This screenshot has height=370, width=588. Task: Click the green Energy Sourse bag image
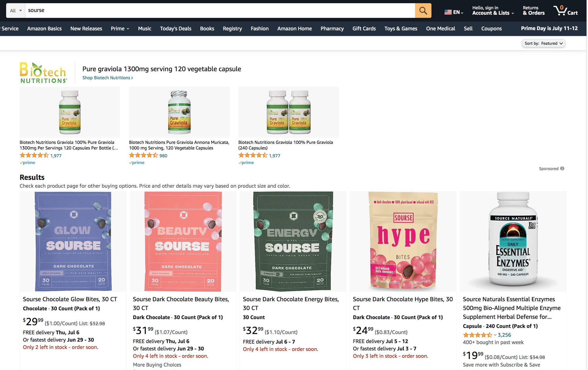293,241
